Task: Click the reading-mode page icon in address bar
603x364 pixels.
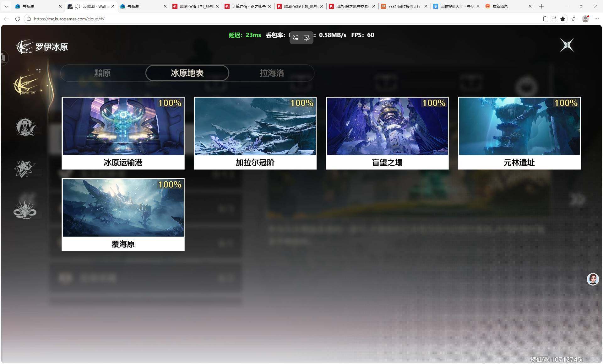Action: (545, 19)
